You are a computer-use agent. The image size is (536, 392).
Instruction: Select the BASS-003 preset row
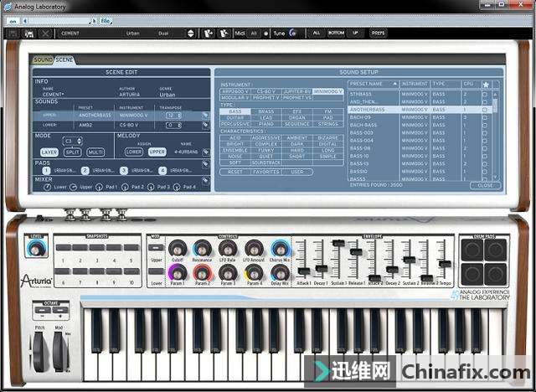click(420, 132)
